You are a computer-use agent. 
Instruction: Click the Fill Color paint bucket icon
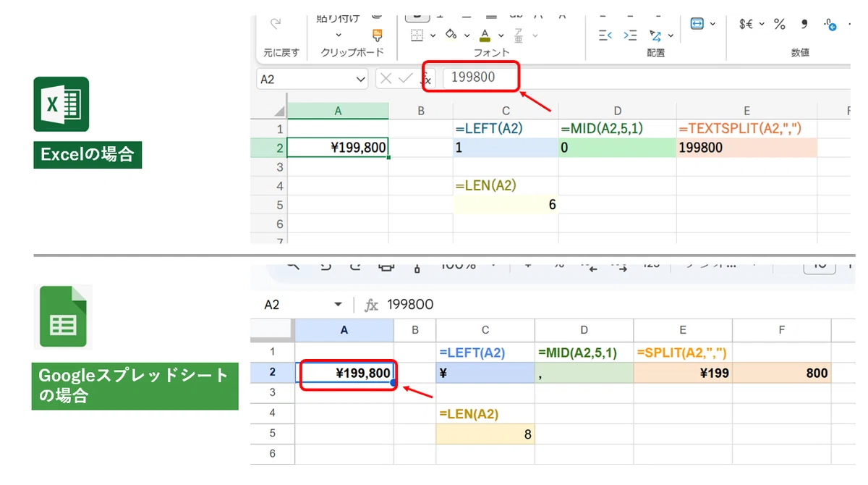451,35
